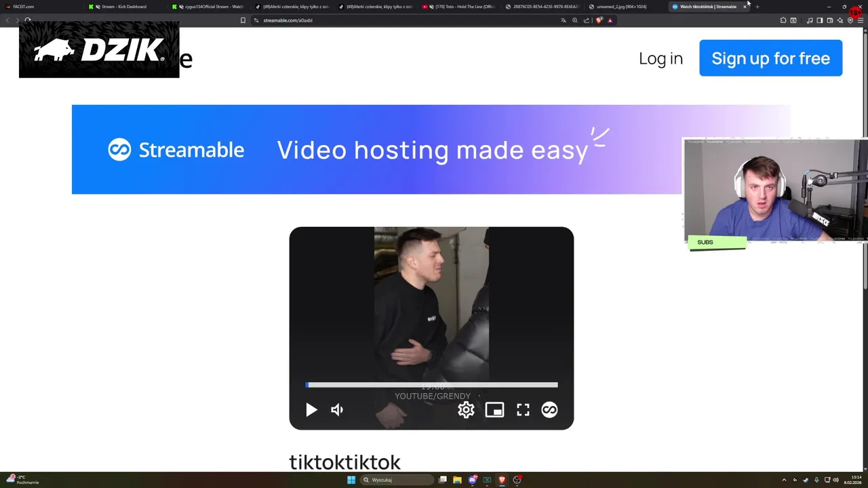The image size is (868, 488).
Task: Enable picture-in-picture mode on the video
Action: click(494, 409)
